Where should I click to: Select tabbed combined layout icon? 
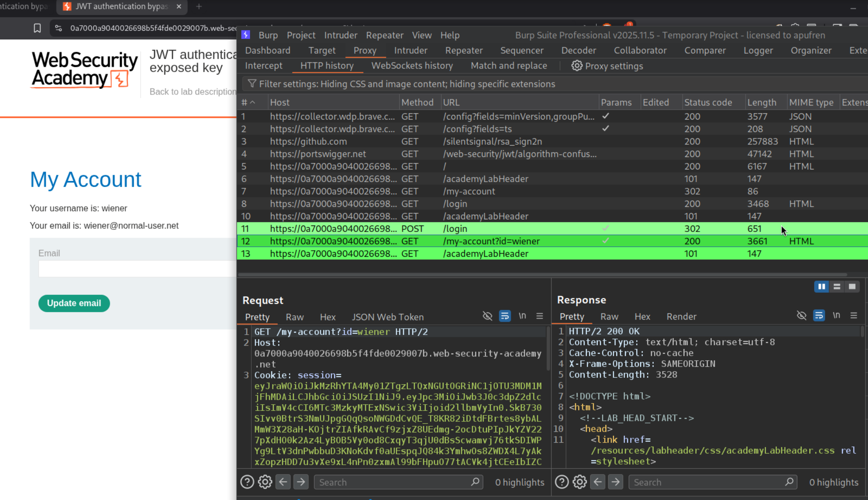coord(852,287)
